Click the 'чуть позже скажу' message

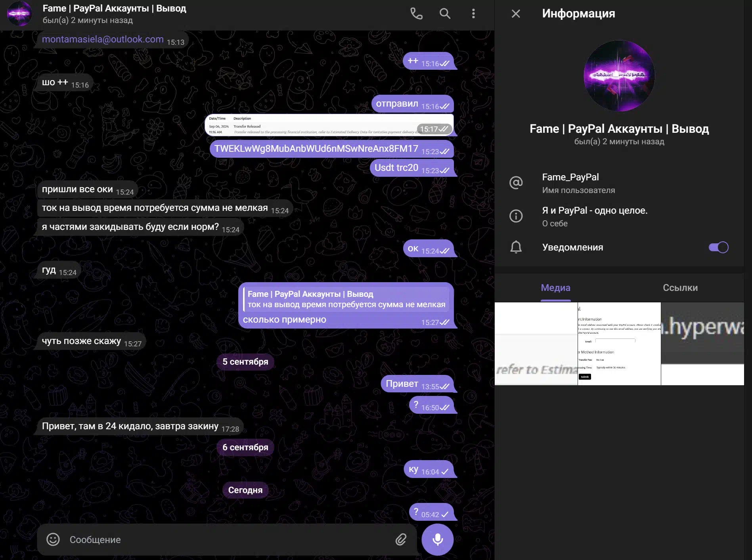(91, 341)
